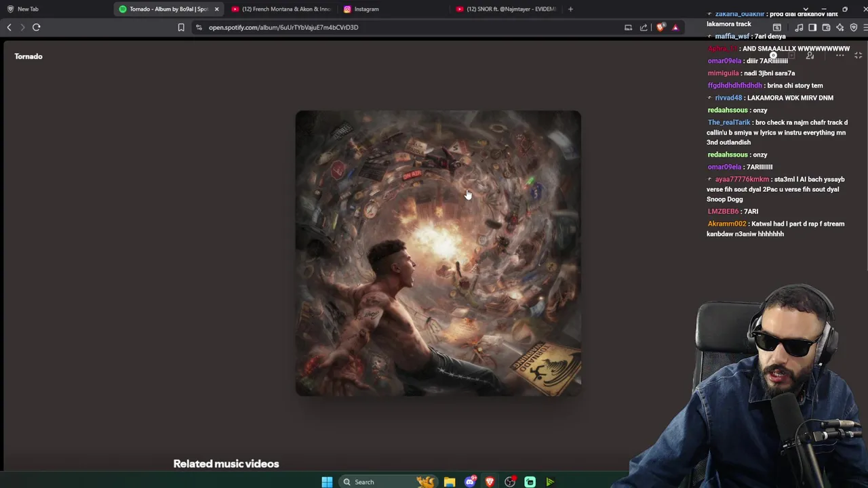Click username rivvad48 in chat
Image resolution: width=868 pixels, height=488 pixels.
(729, 98)
